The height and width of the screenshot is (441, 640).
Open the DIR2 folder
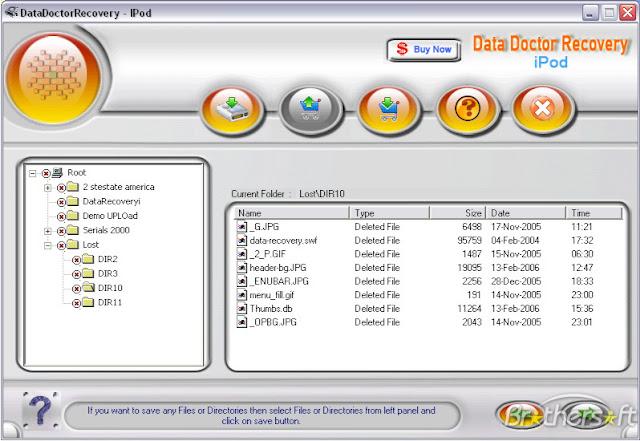108,259
